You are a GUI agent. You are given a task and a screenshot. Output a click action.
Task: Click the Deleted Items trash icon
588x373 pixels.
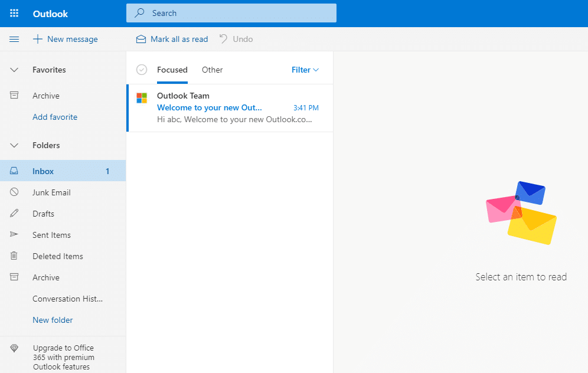tap(14, 256)
